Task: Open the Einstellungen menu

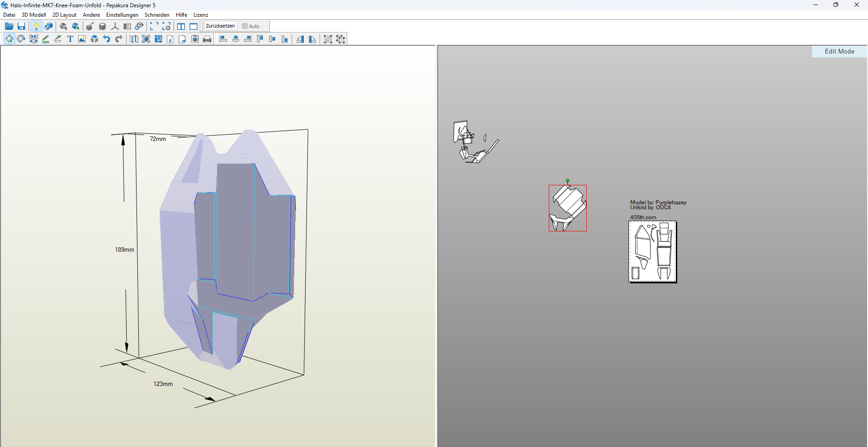Action: click(x=122, y=15)
